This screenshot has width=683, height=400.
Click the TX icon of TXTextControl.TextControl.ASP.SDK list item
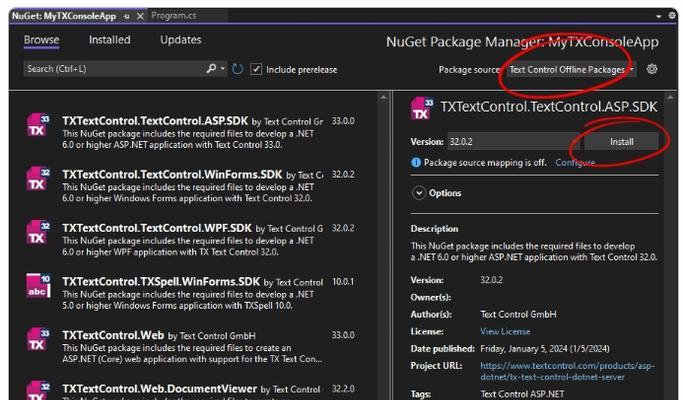[x=38, y=125]
